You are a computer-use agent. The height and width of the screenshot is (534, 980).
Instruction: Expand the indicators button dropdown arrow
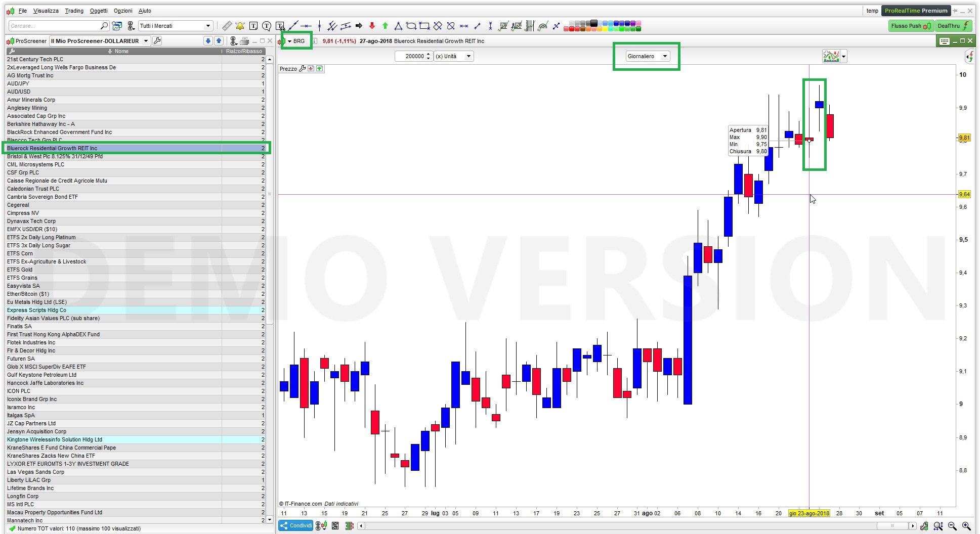coord(843,57)
